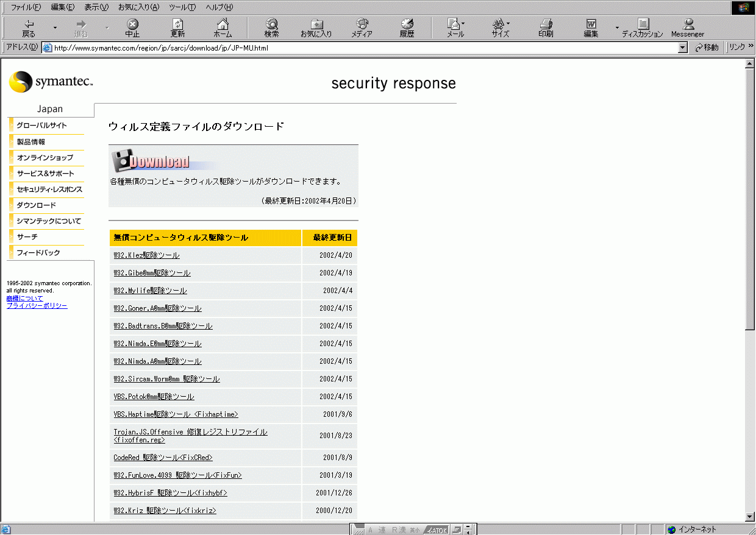Open W32.Sircam.Worm@mm 駆除ツール link
The height and width of the screenshot is (535, 756).
(x=166, y=379)
